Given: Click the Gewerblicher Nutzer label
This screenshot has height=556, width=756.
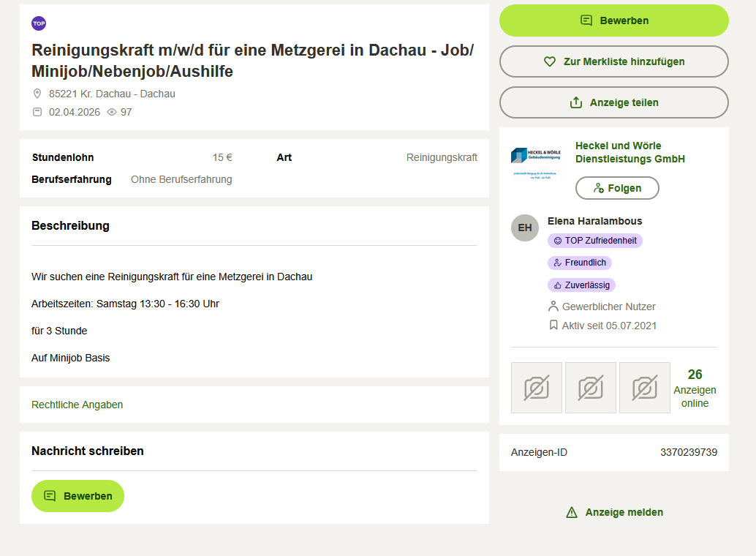Looking at the screenshot, I should point(608,307).
